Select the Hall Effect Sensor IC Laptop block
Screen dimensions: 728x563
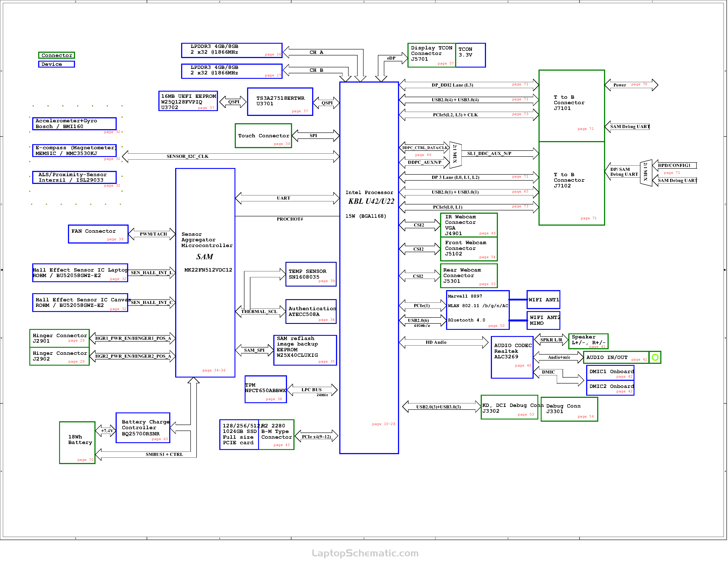pyautogui.click(x=80, y=272)
